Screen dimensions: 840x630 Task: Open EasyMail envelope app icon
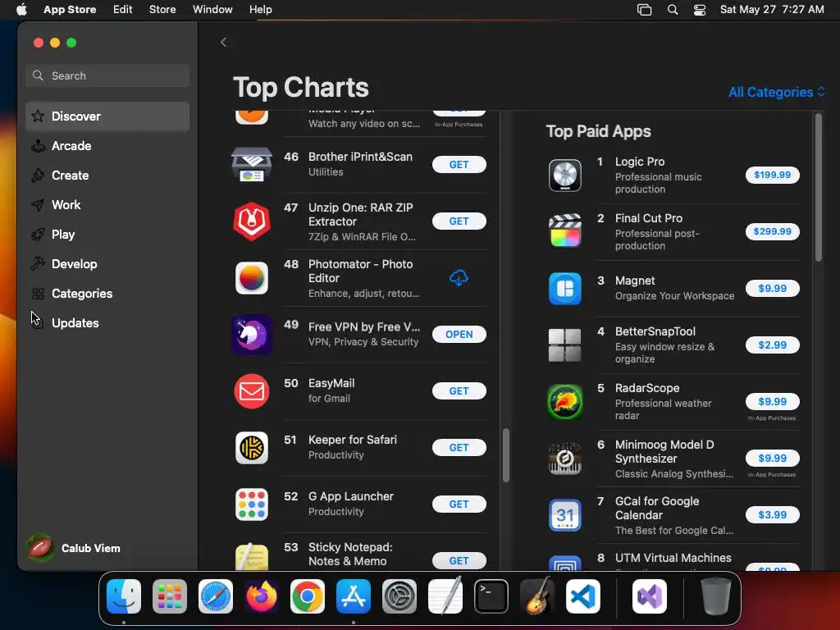[252, 391]
